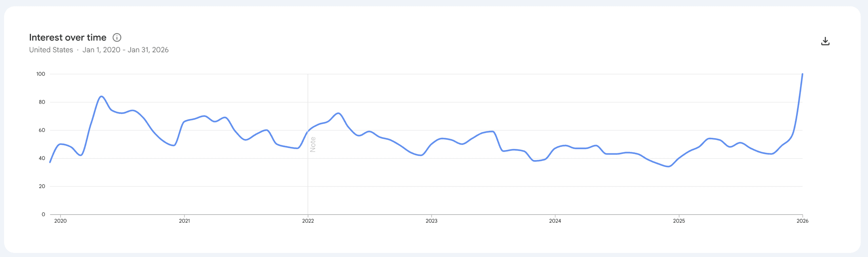Image resolution: width=868 pixels, height=257 pixels.
Task: Click the 40 value on the y-axis
Action: [x=42, y=158]
